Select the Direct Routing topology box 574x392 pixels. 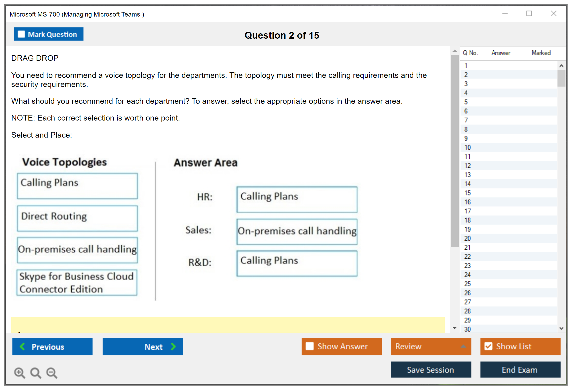(x=77, y=218)
